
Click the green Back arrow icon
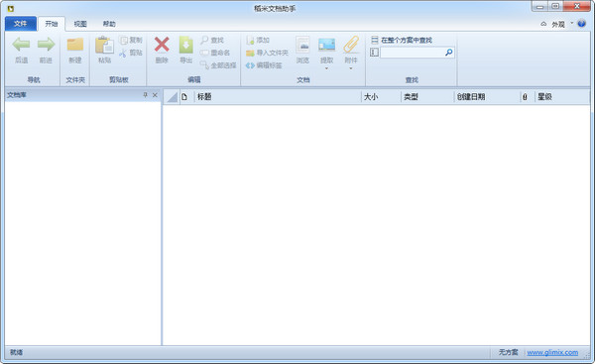pos(21,45)
